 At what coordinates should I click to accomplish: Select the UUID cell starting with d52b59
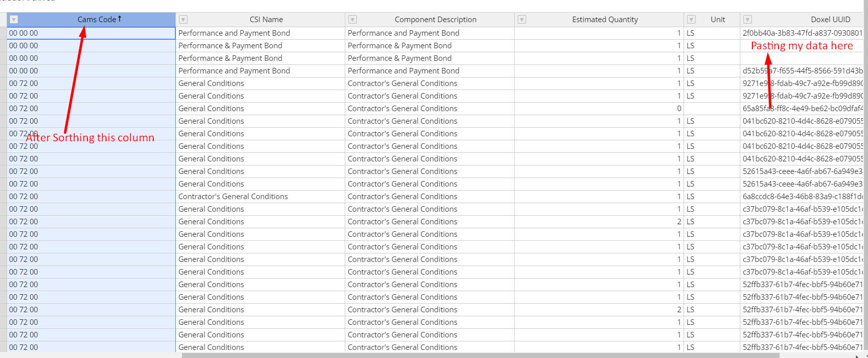pos(802,71)
